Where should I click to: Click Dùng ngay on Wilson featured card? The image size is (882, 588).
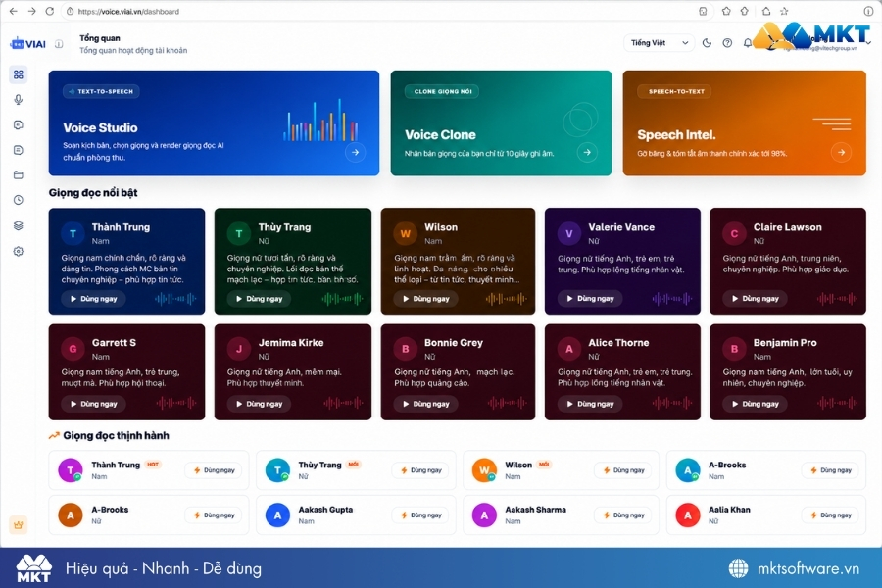coord(426,299)
